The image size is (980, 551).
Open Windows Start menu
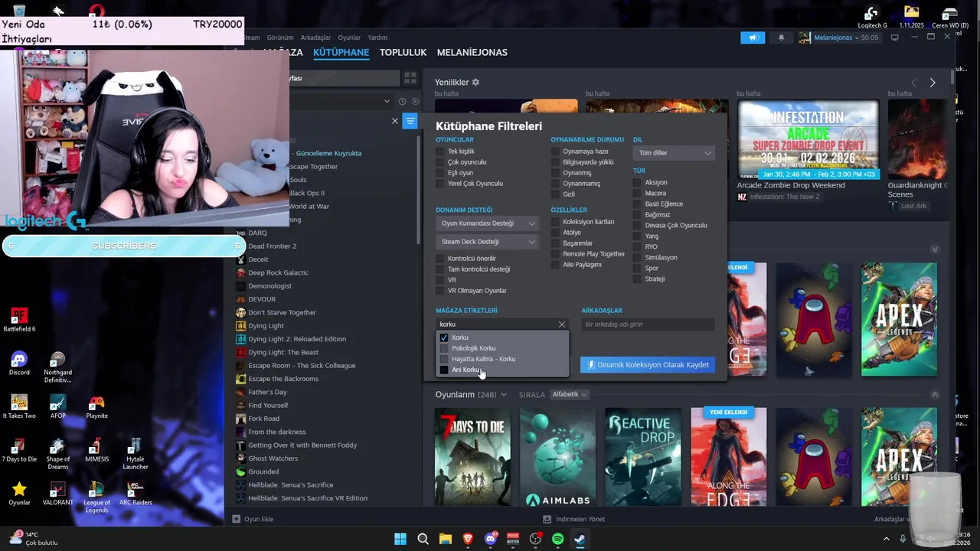tap(400, 539)
